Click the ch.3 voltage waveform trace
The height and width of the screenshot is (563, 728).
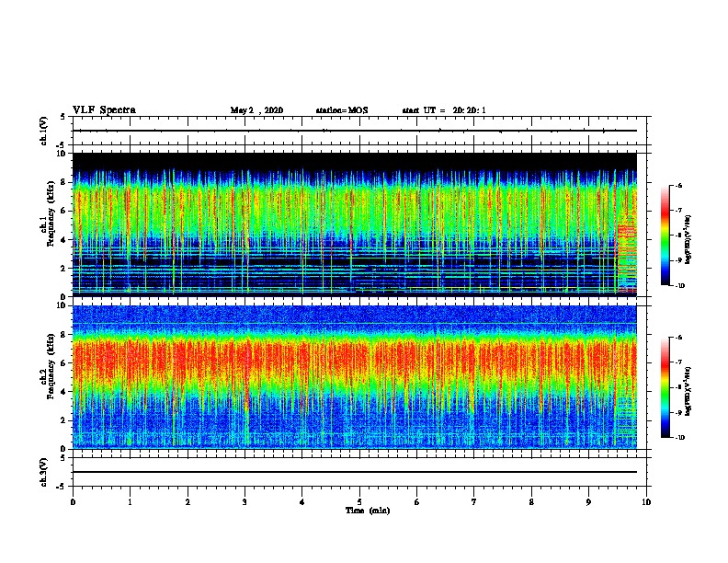(x=354, y=472)
